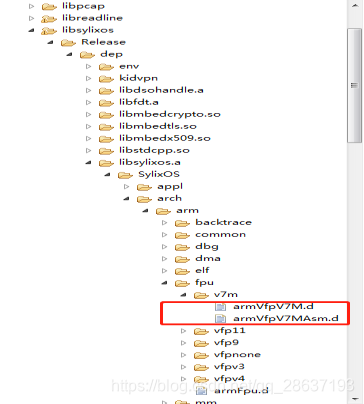Click the dbg folder icon
Image resolution: width=364 pixels, height=404 pixels.
click(x=182, y=247)
